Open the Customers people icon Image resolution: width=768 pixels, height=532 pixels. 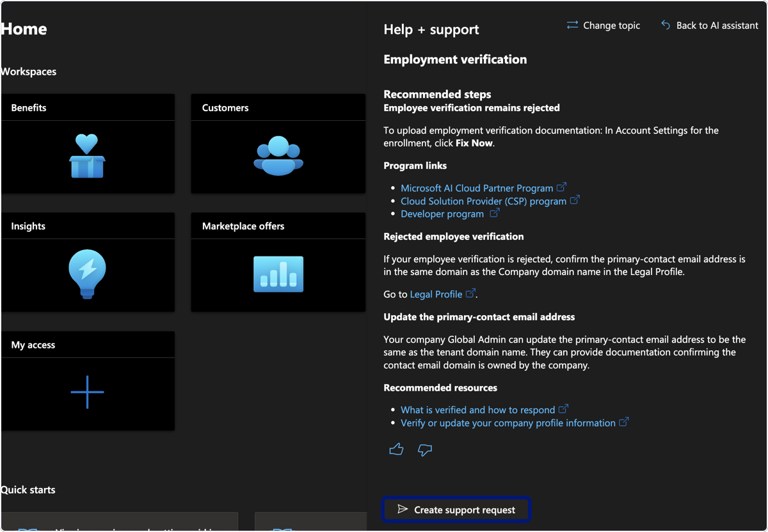(x=278, y=155)
